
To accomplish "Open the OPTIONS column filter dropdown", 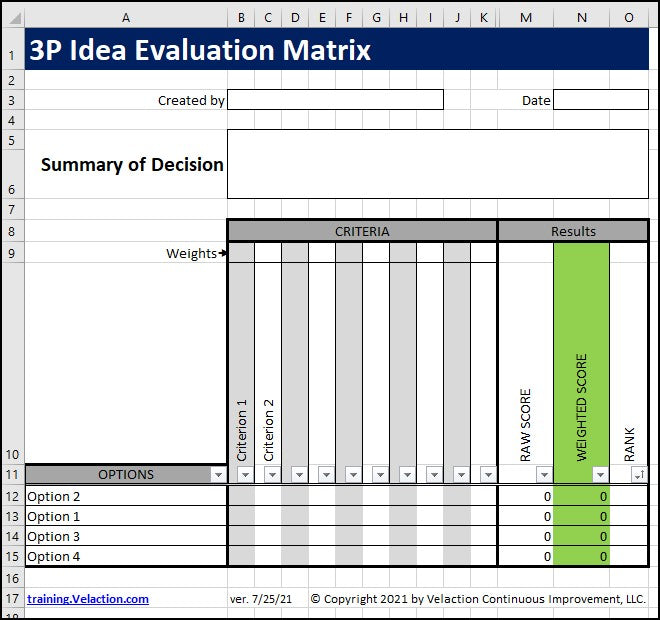I will click(x=218, y=475).
